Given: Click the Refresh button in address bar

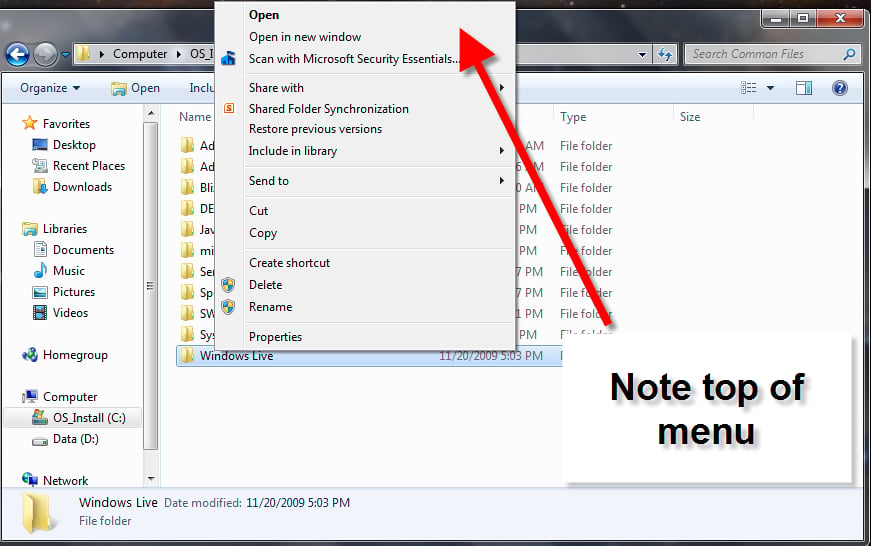Looking at the screenshot, I should (664, 54).
